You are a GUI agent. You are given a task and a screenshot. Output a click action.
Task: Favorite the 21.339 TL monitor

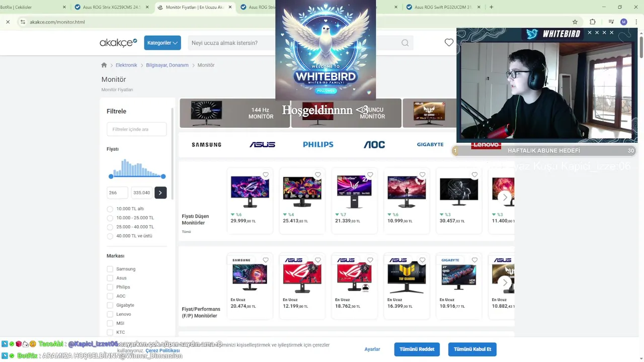pos(370,175)
